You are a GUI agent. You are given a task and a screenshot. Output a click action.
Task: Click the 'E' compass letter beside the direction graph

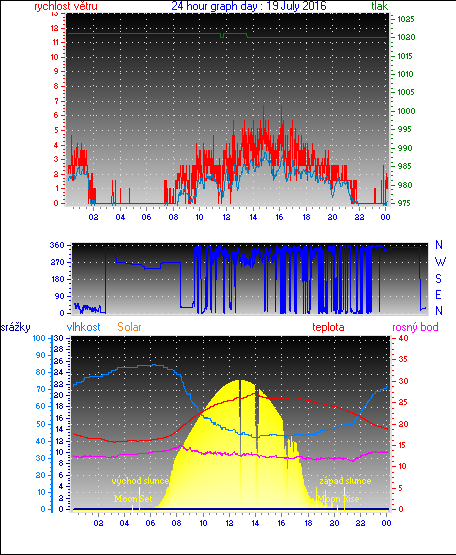pyautogui.click(x=438, y=295)
